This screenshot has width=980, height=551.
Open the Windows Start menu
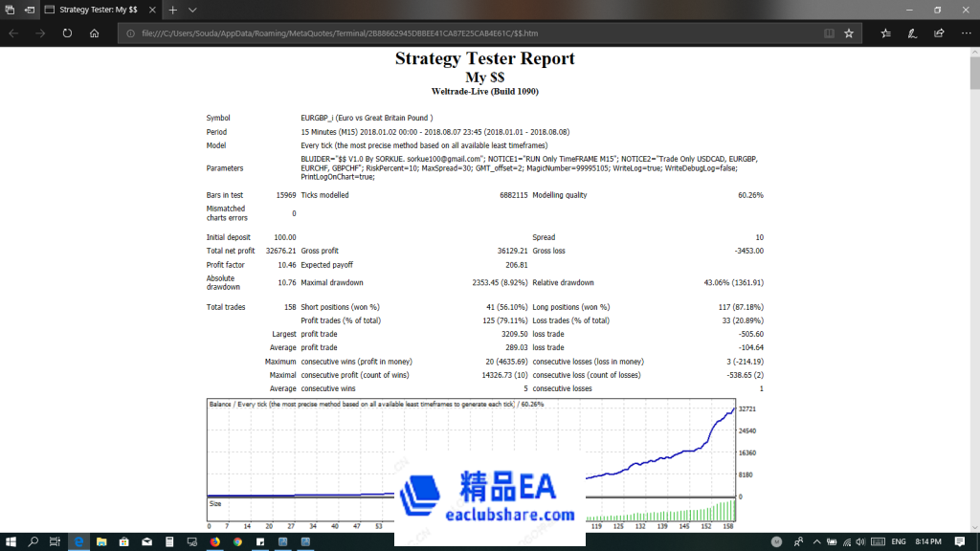(x=12, y=540)
